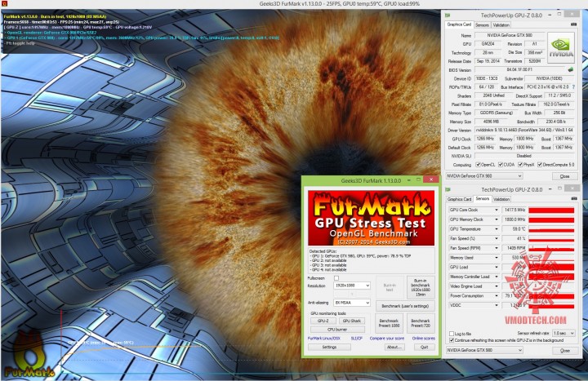Click GPU-Z app icon in Graphics Card title bar
This screenshot has width=588, height=381.
[x=449, y=16]
